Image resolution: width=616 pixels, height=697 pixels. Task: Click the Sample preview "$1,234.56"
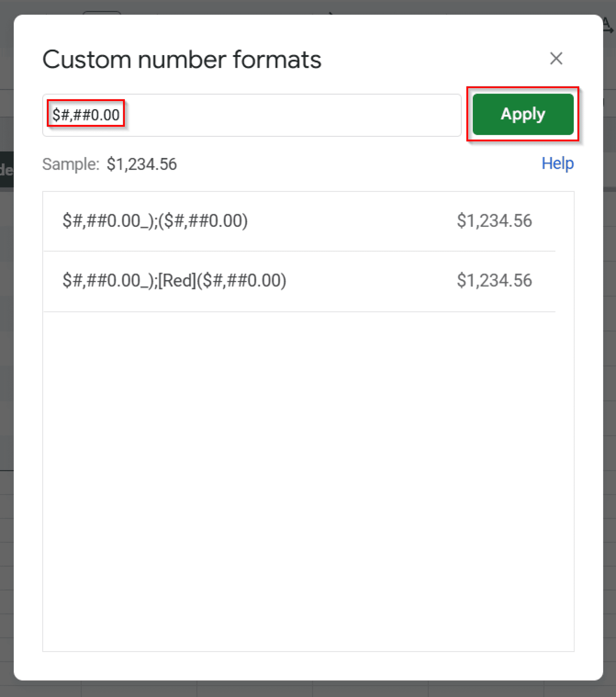(x=142, y=164)
